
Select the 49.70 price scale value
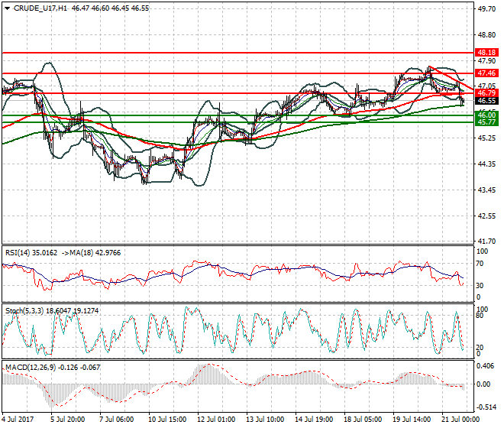[x=486, y=9]
